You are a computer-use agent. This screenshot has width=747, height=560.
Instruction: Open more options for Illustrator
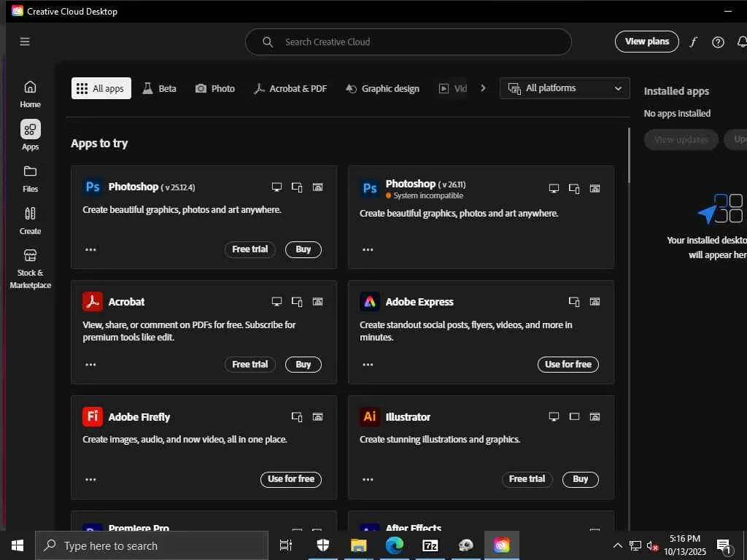[x=368, y=480]
